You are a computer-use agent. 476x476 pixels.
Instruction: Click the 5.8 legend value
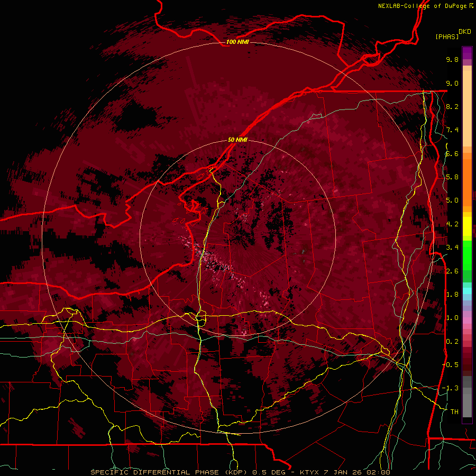point(452,177)
